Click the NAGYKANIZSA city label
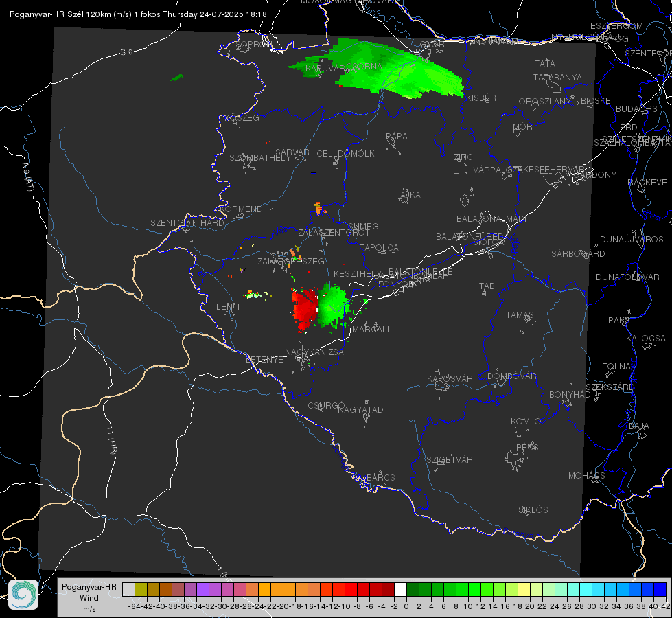The width and height of the screenshot is (672, 618). pos(314,352)
